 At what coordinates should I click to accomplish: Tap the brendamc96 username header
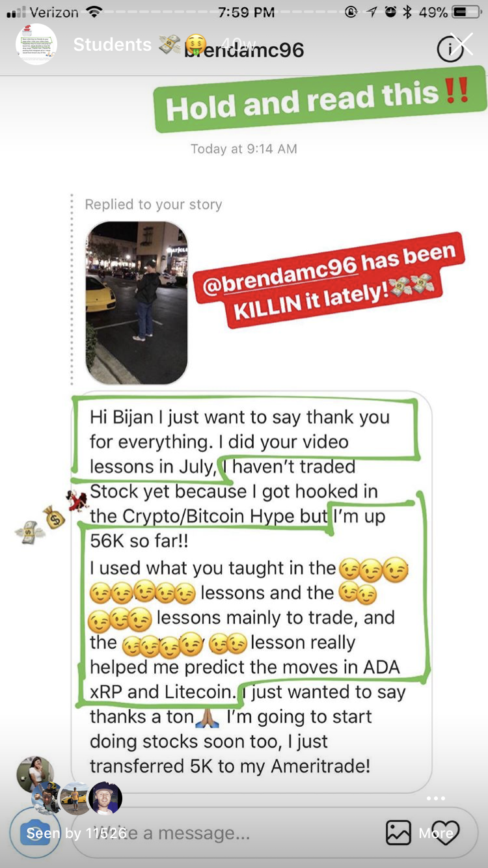[x=244, y=49]
